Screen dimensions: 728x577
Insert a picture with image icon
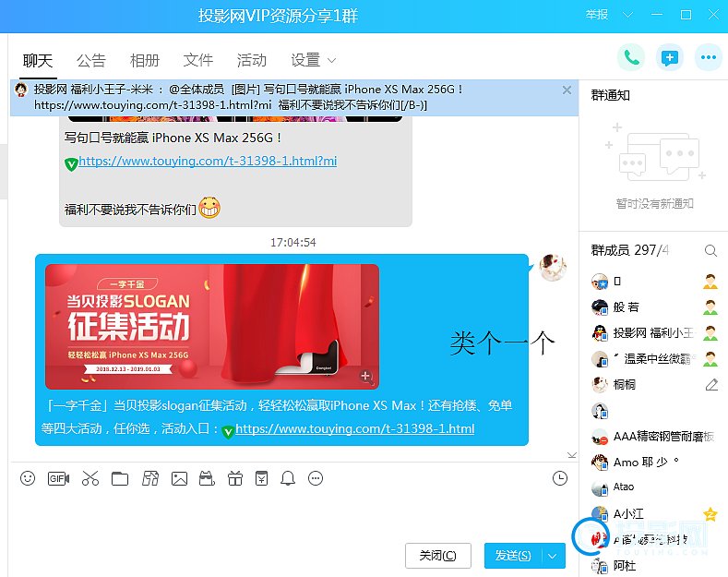[179, 478]
